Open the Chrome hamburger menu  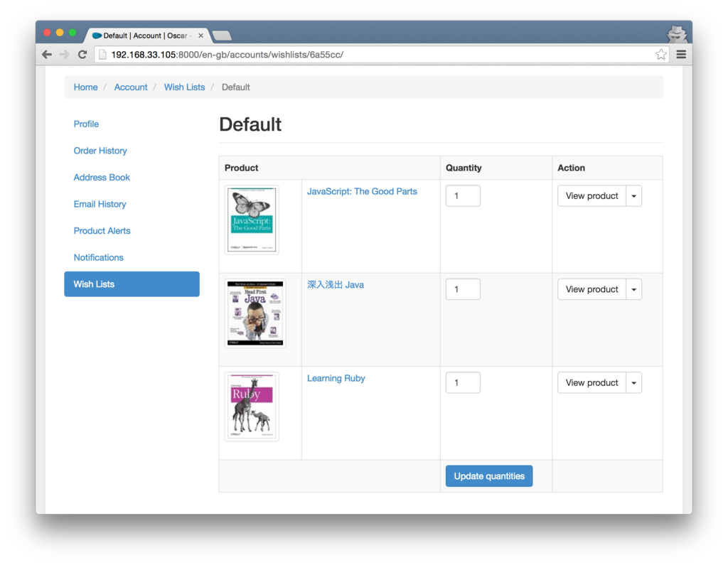tap(681, 54)
